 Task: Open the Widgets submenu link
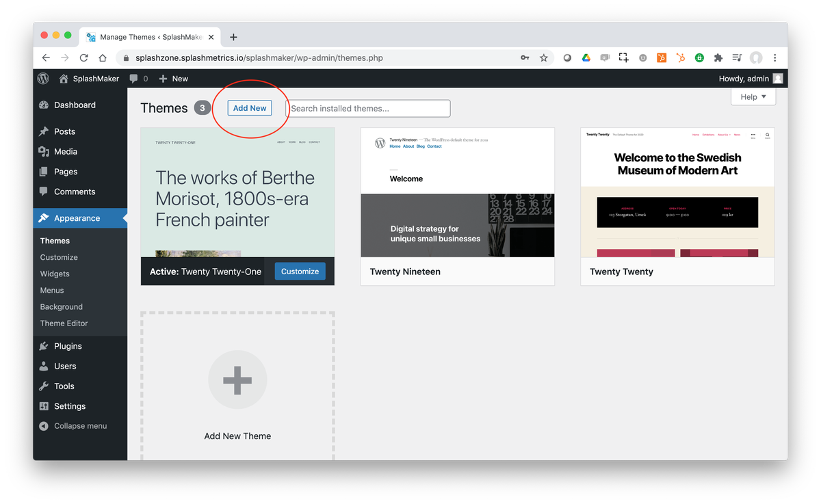(x=55, y=274)
